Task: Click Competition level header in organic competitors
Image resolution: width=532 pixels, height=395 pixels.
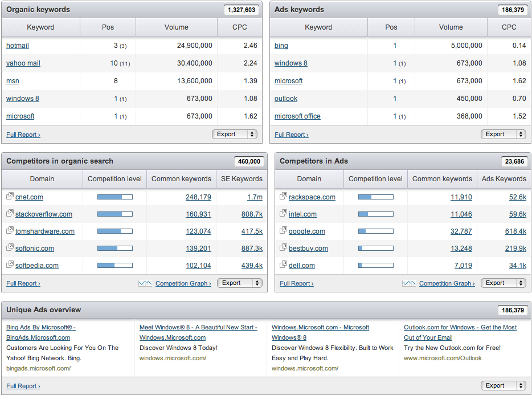Action: [x=114, y=178]
